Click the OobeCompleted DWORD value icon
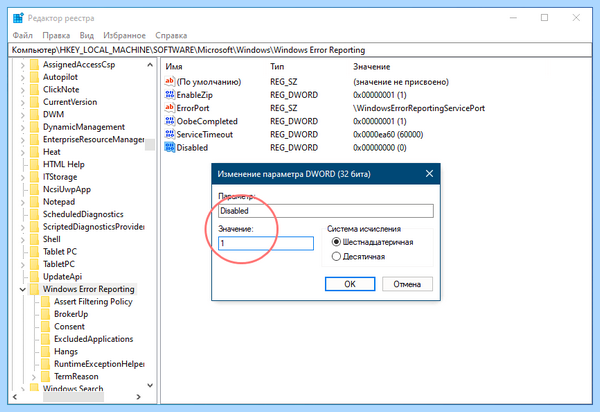Viewport: 600px width, 412px height. coord(170,121)
